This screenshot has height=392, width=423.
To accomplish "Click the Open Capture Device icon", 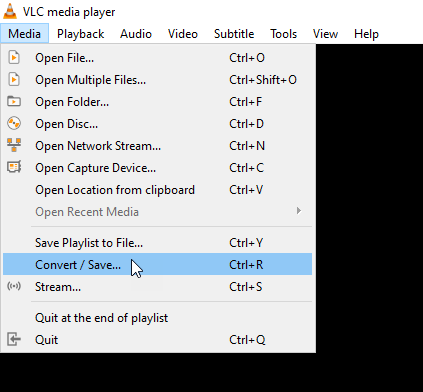I will click(14, 167).
